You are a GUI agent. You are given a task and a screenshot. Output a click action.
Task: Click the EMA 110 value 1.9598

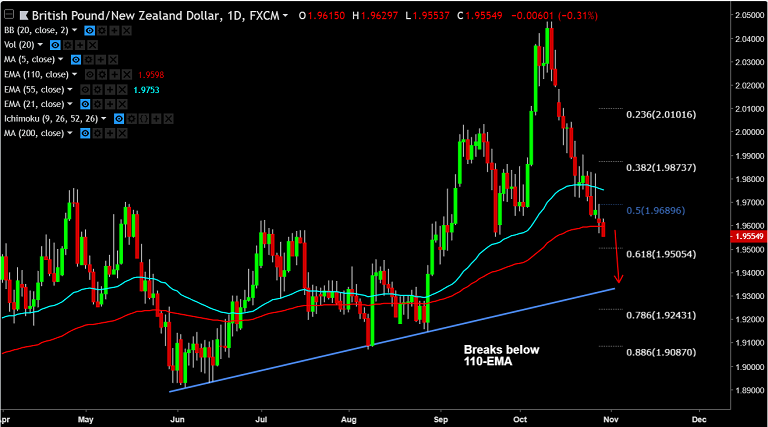coord(151,75)
